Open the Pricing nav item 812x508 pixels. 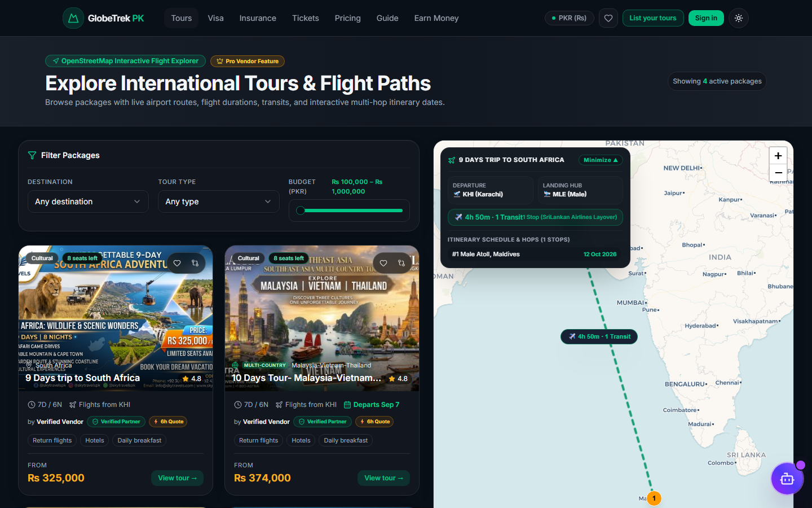(x=348, y=18)
